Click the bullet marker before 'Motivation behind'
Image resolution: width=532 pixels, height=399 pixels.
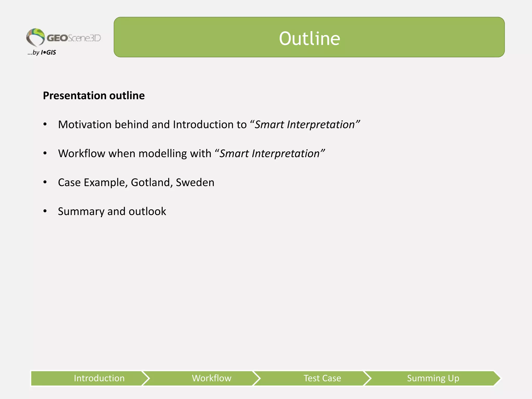45,124
